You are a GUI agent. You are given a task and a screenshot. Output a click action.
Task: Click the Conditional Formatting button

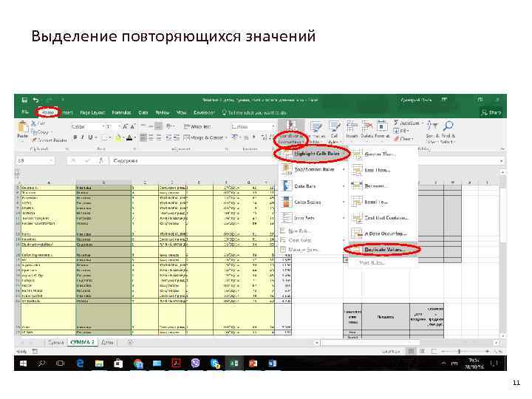(x=291, y=132)
